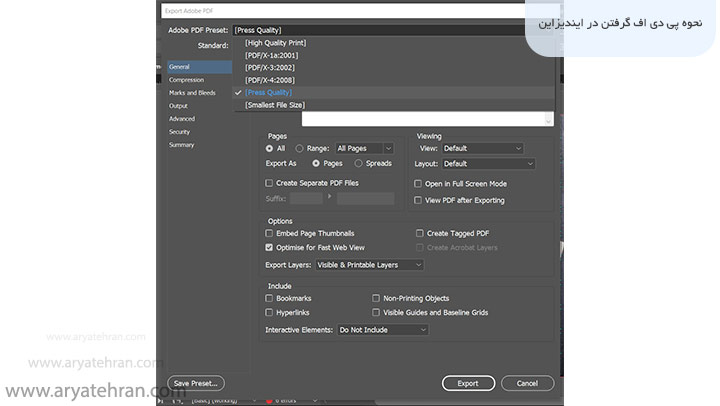Go to the Security section
The width and height of the screenshot is (720, 406).
(x=180, y=132)
